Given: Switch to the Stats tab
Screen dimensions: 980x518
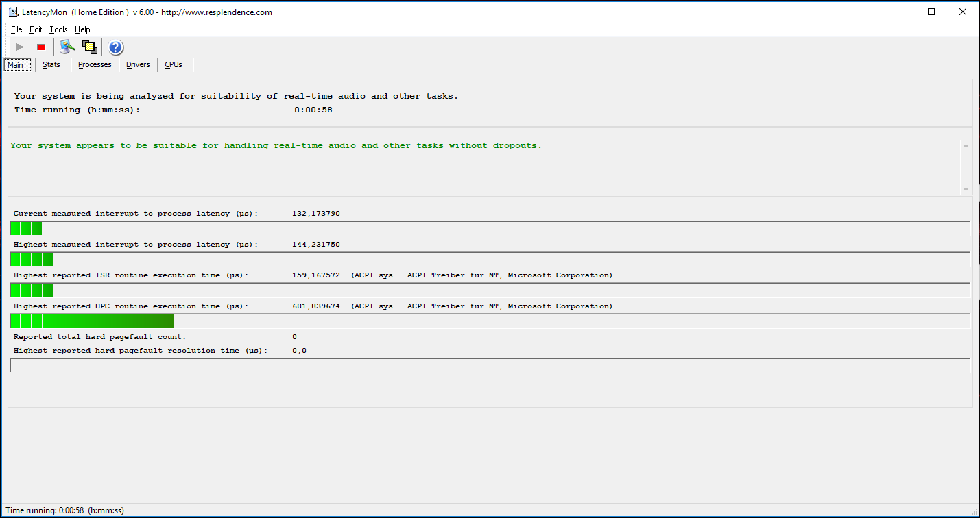Looking at the screenshot, I should pos(51,64).
